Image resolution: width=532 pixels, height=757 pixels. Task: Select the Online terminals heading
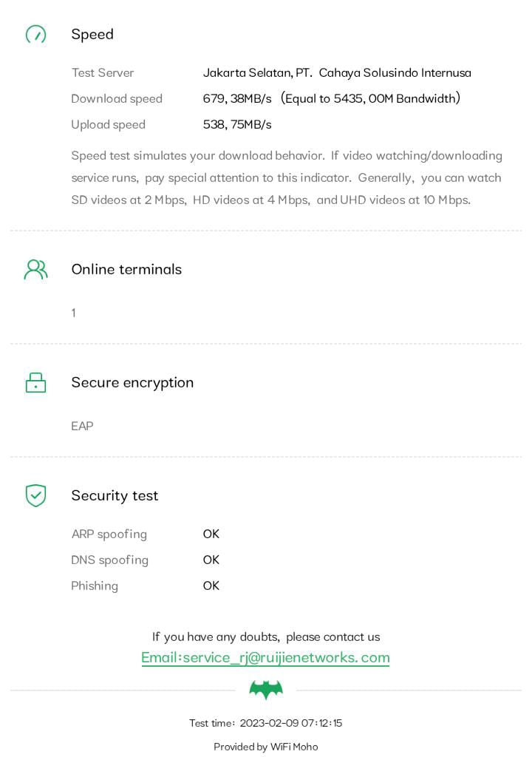tap(126, 269)
